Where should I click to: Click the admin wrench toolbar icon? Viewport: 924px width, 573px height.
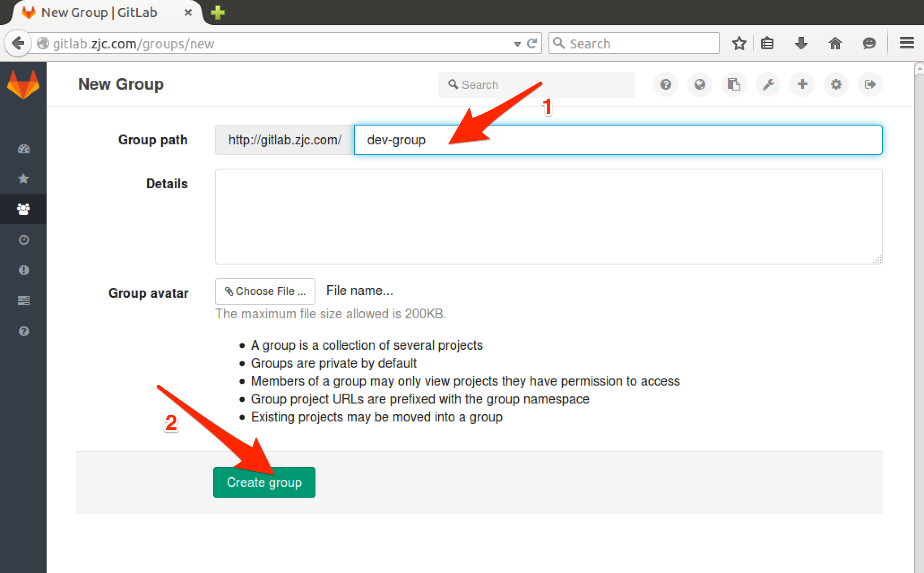pyautogui.click(x=768, y=84)
